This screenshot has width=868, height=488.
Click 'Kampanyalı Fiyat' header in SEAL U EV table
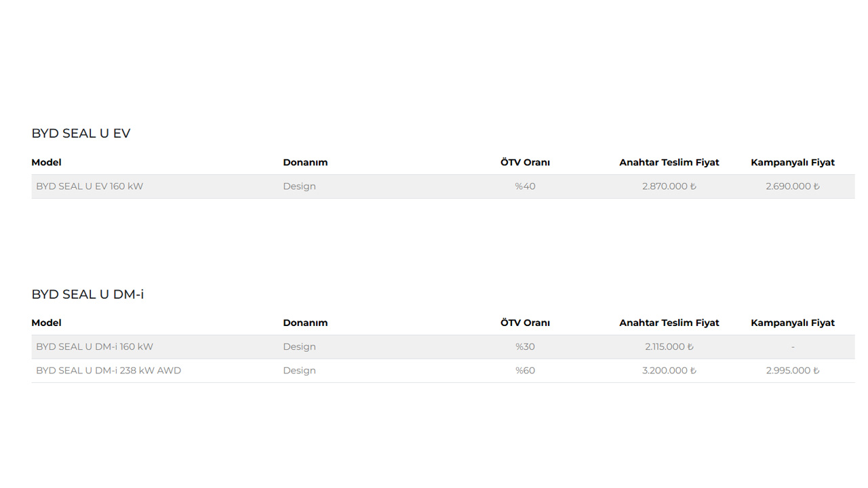(x=793, y=163)
